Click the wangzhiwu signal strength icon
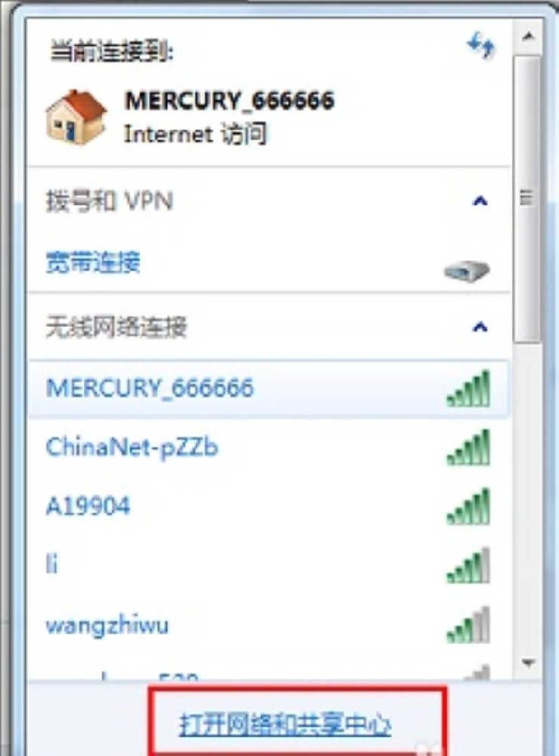Image resolution: width=559 pixels, height=756 pixels. 468,625
